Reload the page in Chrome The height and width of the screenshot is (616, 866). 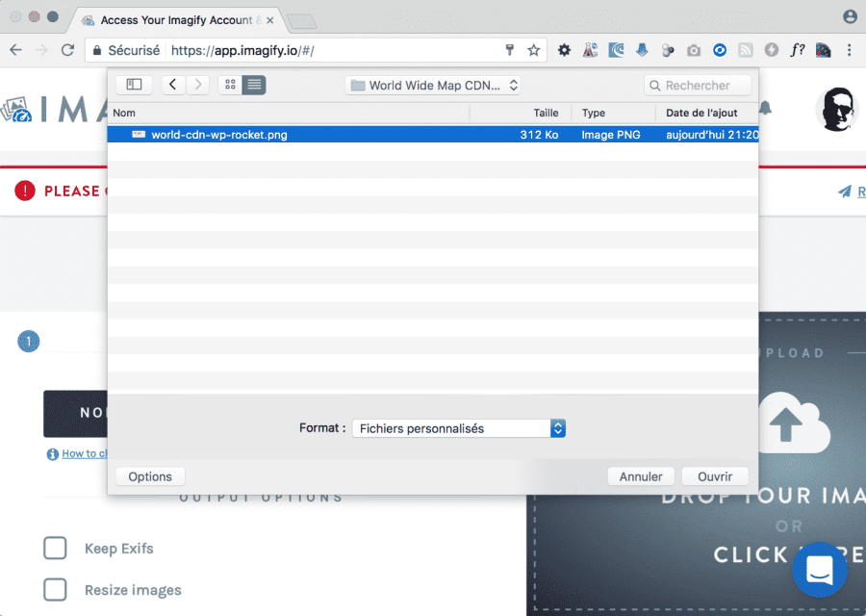click(x=67, y=50)
